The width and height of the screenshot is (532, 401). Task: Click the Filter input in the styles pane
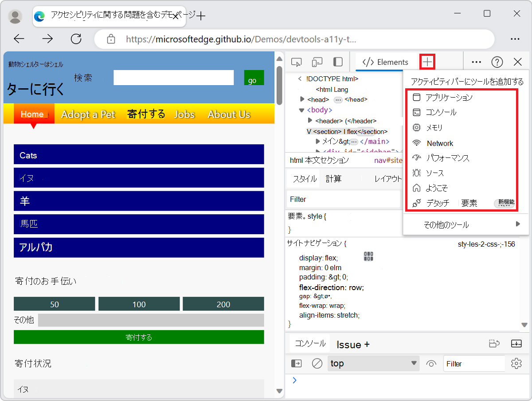coord(344,200)
